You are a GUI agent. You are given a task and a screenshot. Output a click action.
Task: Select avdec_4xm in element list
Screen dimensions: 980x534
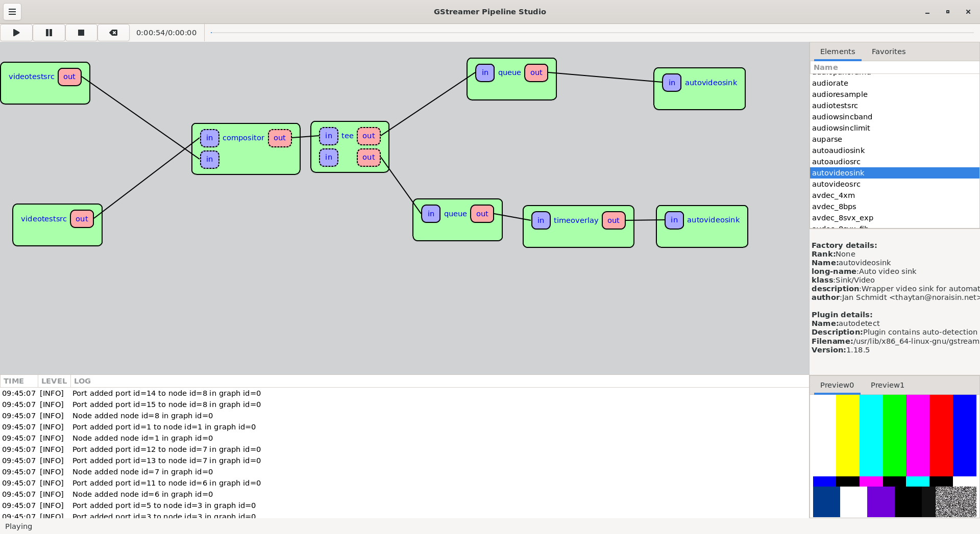tap(894, 195)
